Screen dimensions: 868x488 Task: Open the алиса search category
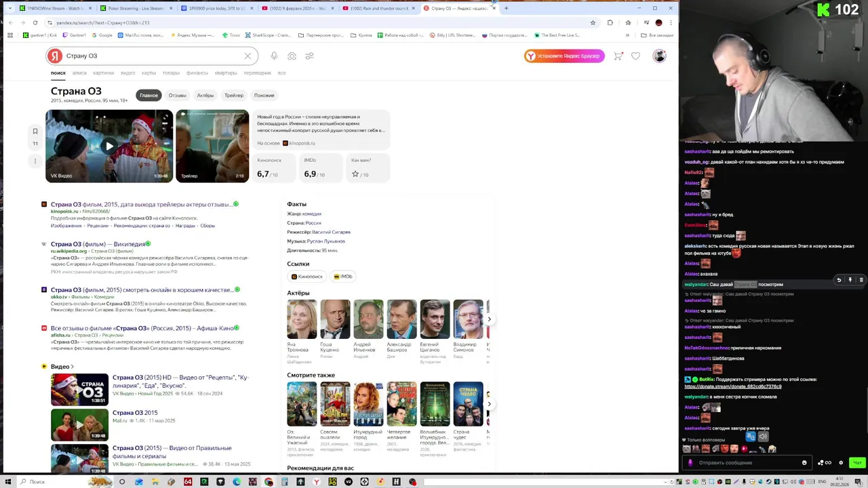(x=79, y=73)
